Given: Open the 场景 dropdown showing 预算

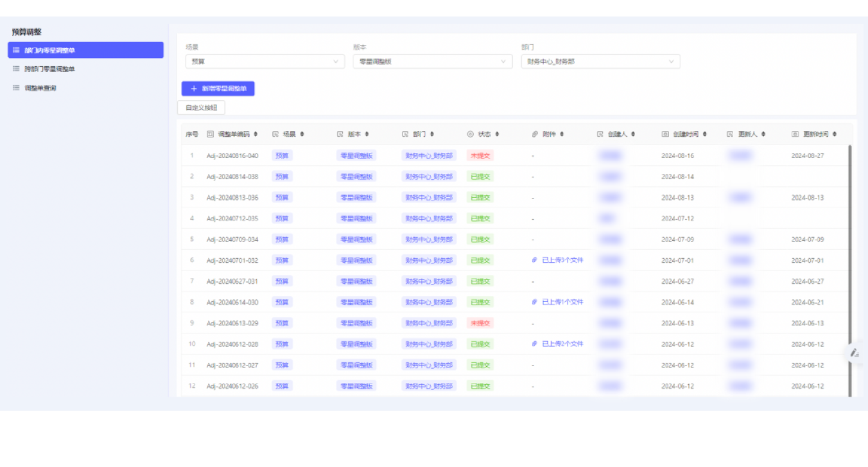Looking at the screenshot, I should click(x=265, y=62).
